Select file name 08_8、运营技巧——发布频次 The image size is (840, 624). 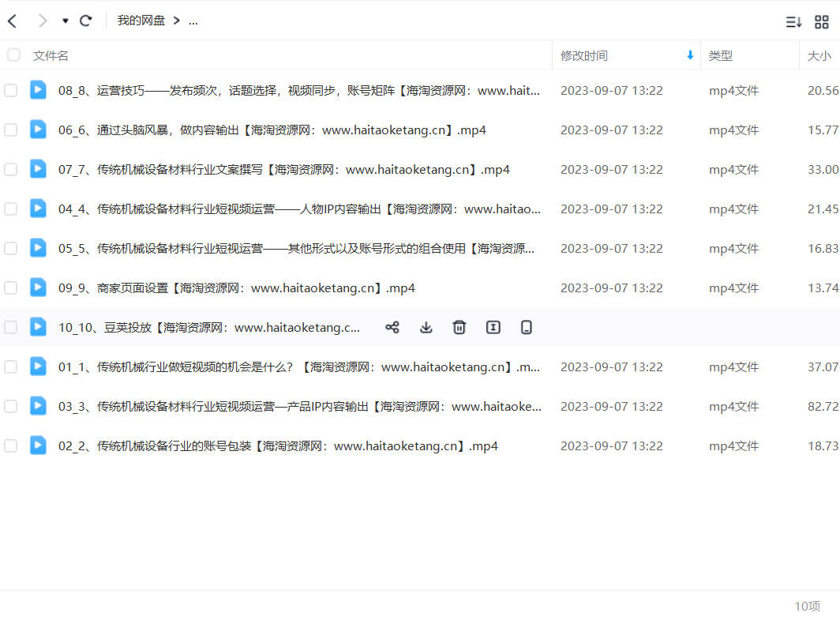pos(299,91)
